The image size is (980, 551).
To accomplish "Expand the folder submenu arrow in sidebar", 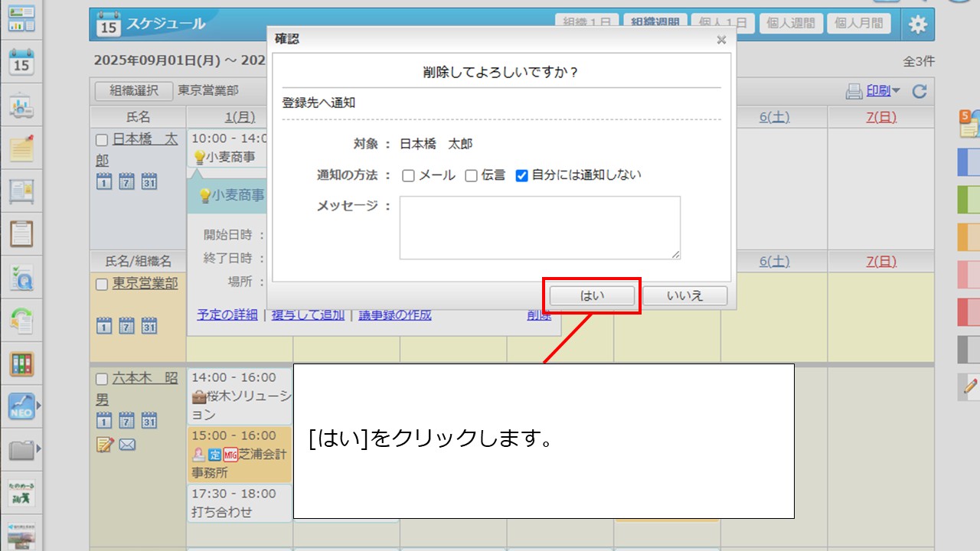I will [38, 448].
